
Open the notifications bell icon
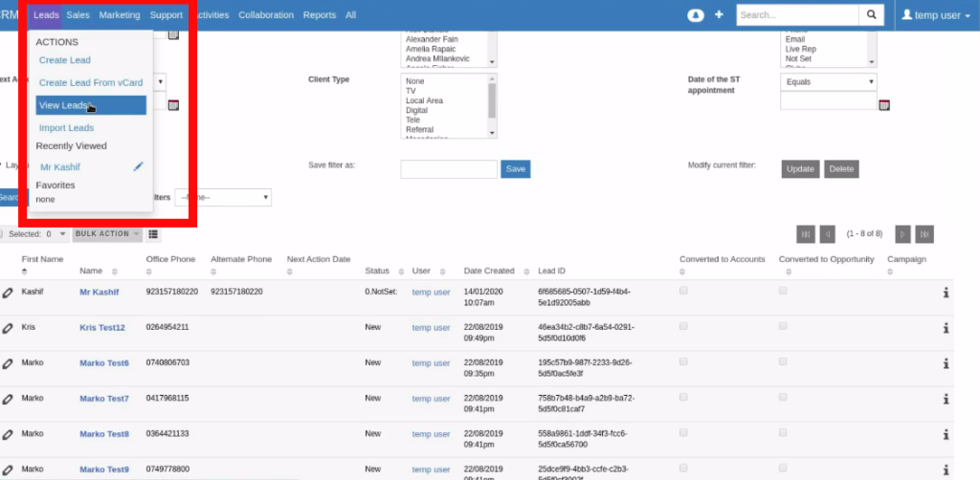(696, 15)
